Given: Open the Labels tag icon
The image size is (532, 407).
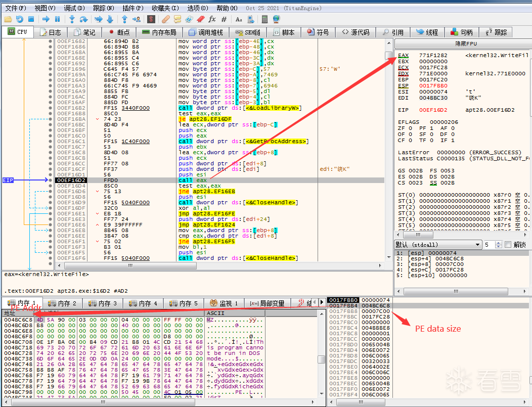Looking at the screenshot, I should (189, 19).
